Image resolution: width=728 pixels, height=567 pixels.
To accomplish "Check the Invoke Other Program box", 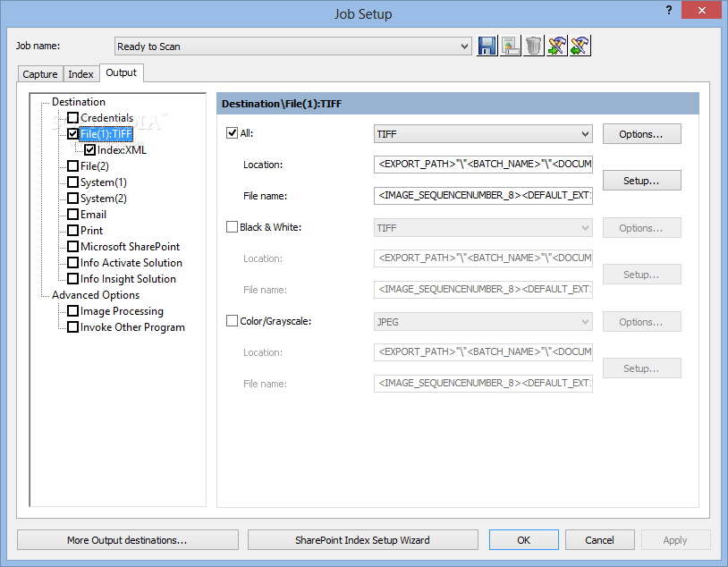I will pos(73,327).
